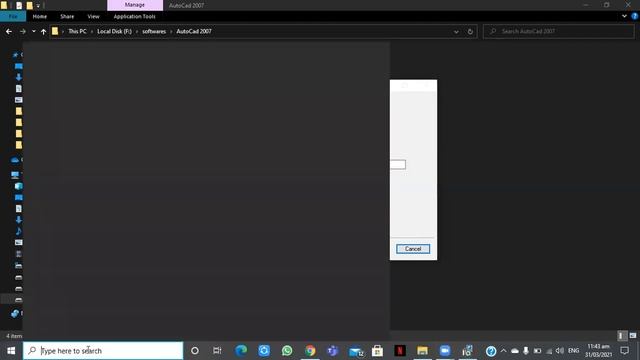Switch to large icons view layout
The image size is (640, 360).
[633, 336]
